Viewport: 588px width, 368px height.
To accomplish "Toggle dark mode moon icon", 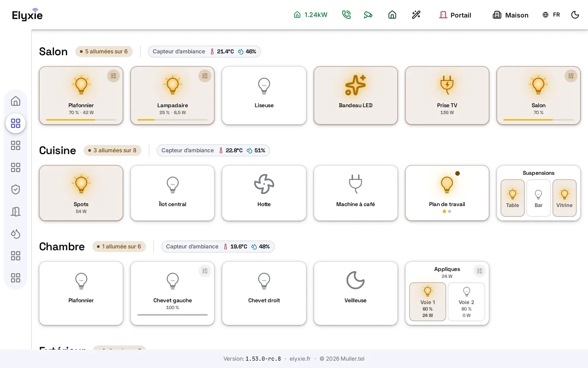I will pos(575,15).
